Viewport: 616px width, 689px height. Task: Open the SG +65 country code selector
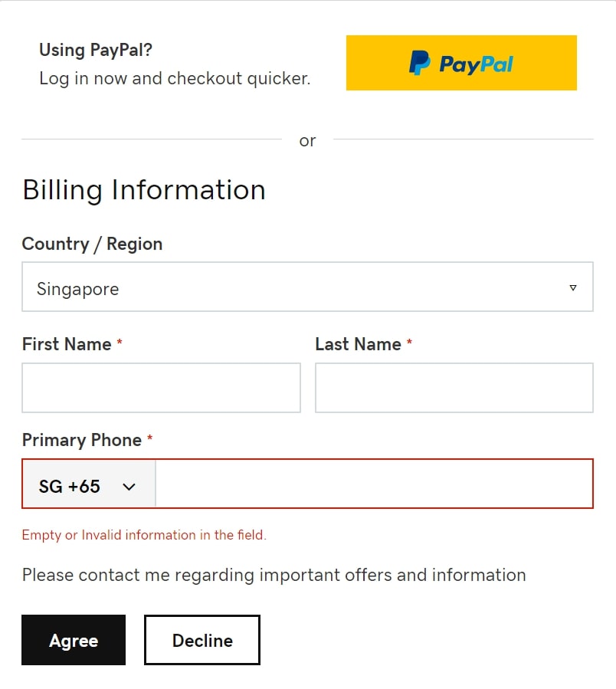(89, 484)
